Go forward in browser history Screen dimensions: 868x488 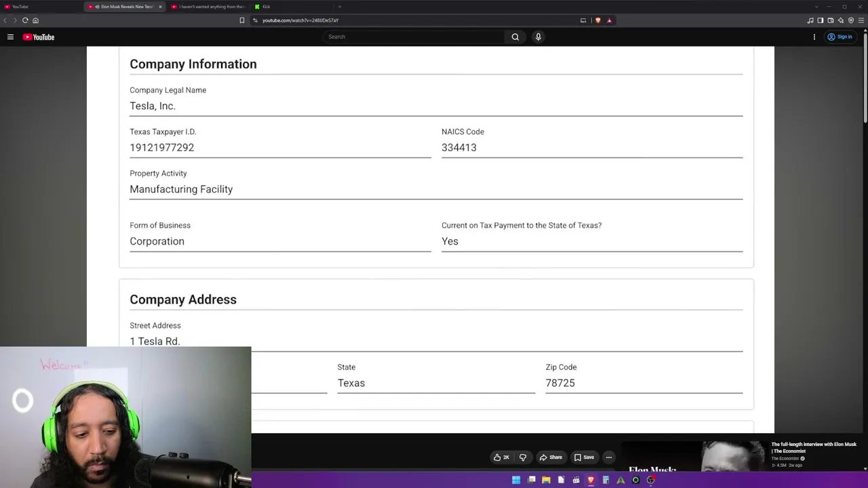[x=15, y=20]
